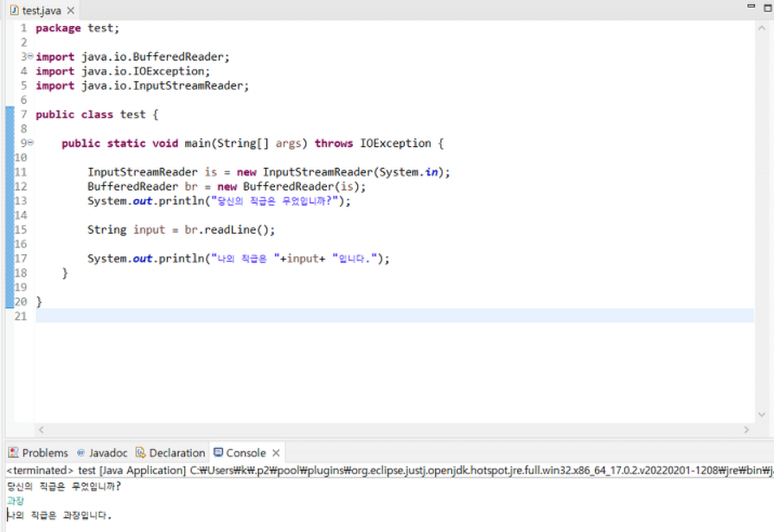Open the Declaration view tab
Viewport: 774px width, 532px height.
point(170,452)
